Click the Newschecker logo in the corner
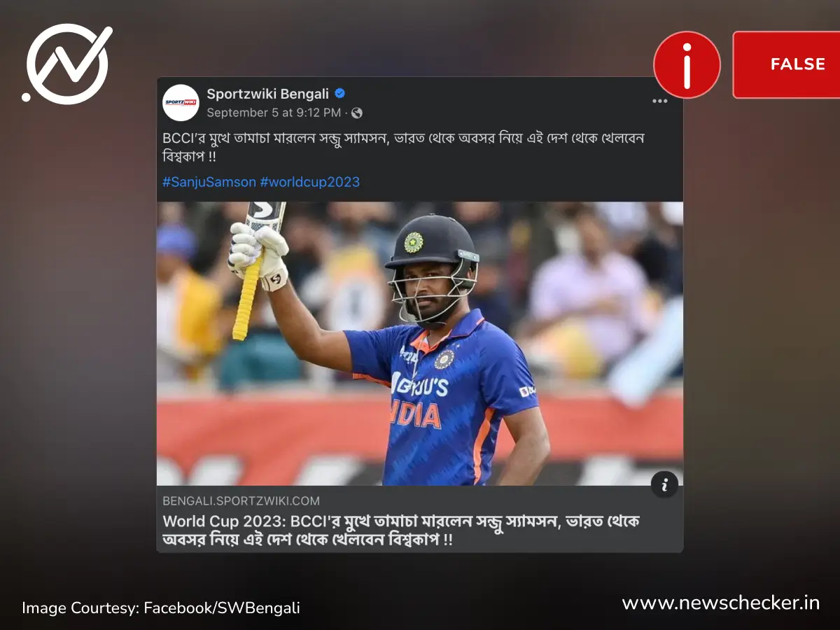 click(x=67, y=64)
